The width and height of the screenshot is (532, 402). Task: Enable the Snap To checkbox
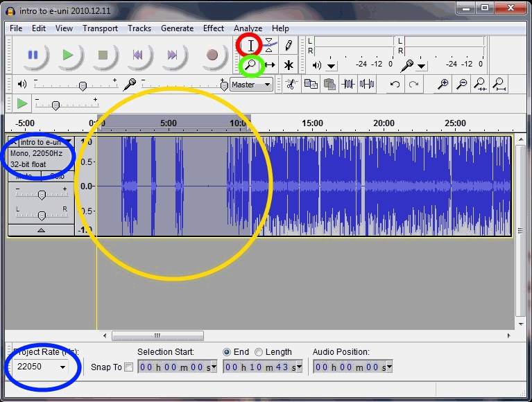click(x=128, y=367)
